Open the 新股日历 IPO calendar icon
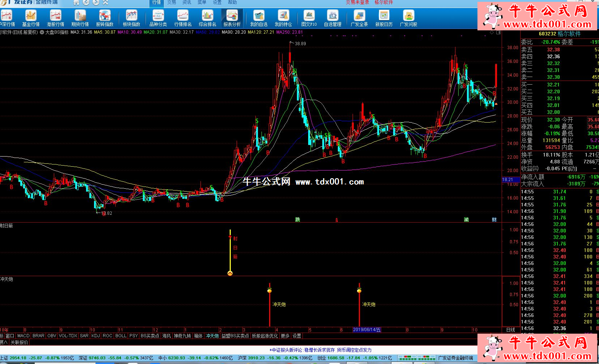Screen dimensions: 599x364 coord(384,18)
